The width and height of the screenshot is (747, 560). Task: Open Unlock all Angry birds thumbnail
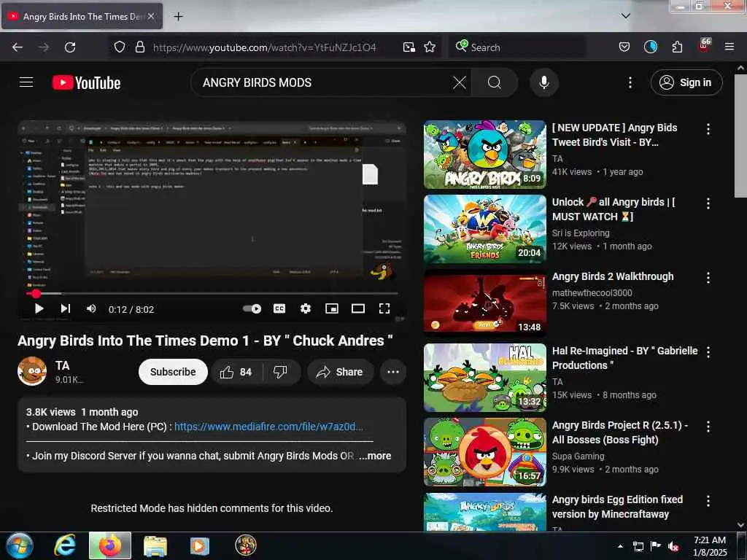(x=484, y=229)
